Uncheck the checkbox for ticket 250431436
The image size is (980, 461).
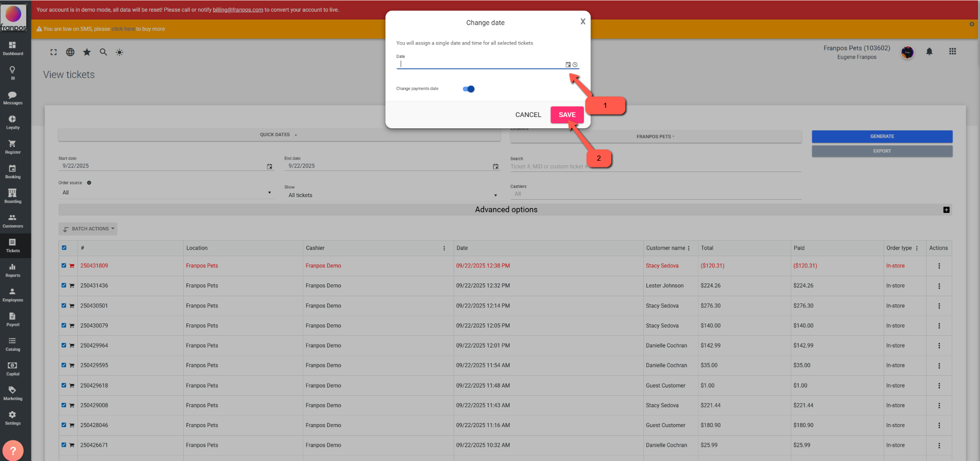(64, 285)
